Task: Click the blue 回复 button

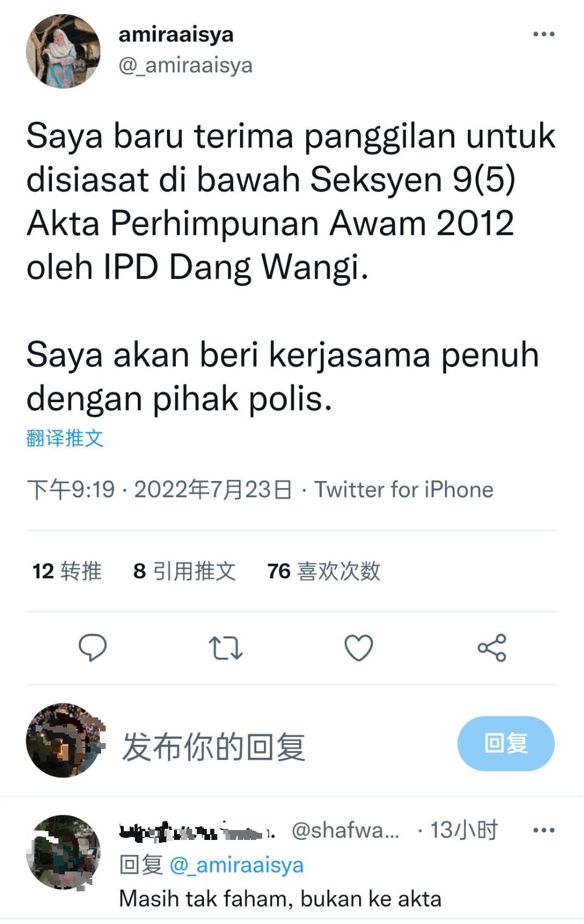Action: click(x=506, y=744)
